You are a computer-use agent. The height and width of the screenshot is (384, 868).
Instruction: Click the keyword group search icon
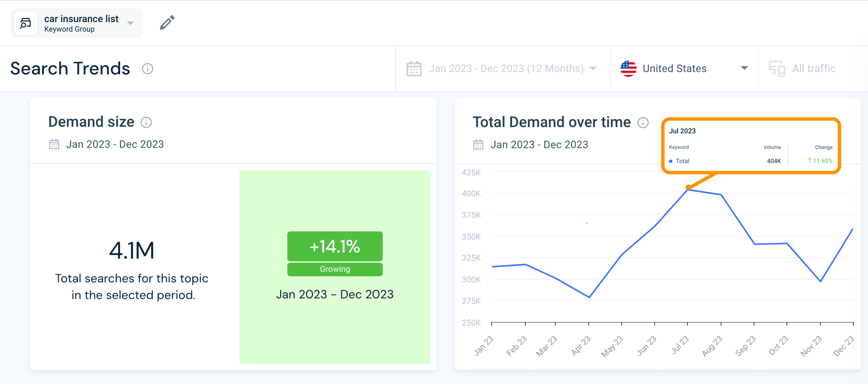[x=26, y=23]
